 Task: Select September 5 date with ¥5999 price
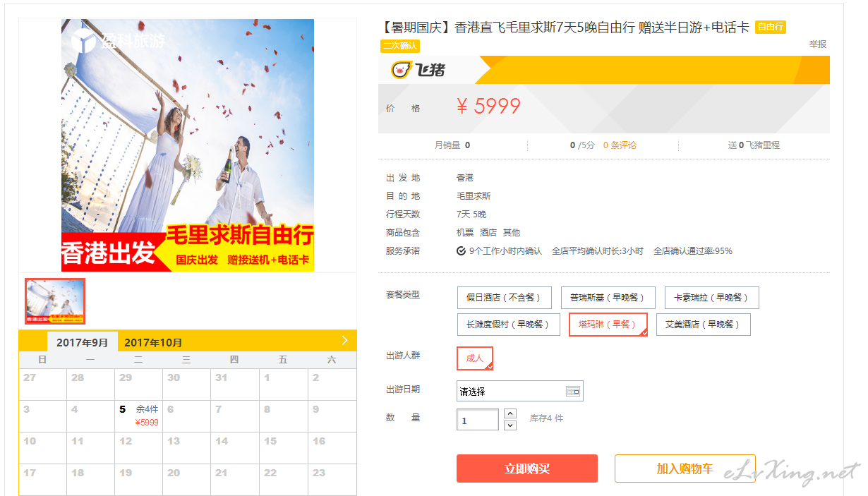[139, 416]
